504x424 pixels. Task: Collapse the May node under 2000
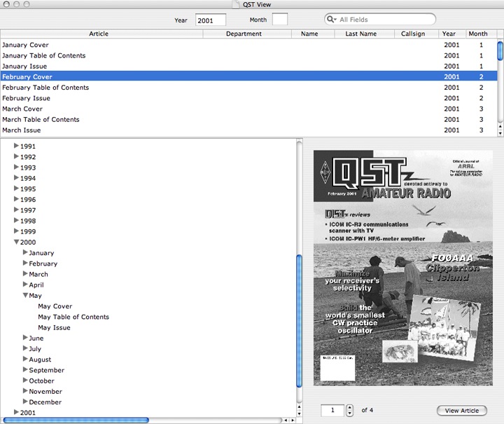pos(25,295)
